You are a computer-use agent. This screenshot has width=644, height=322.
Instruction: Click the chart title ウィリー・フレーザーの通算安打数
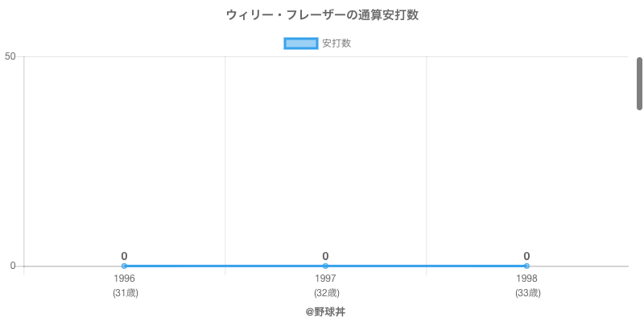(322, 15)
